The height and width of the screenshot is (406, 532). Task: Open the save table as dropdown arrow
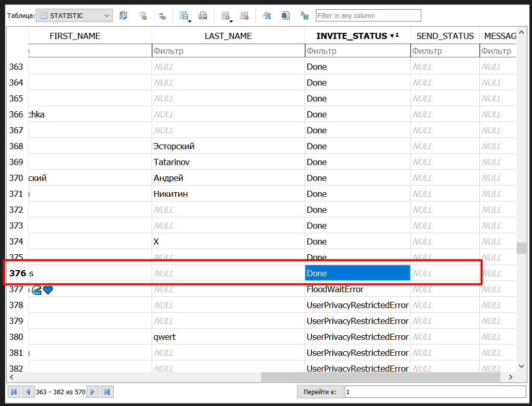pyautogui.click(x=190, y=21)
